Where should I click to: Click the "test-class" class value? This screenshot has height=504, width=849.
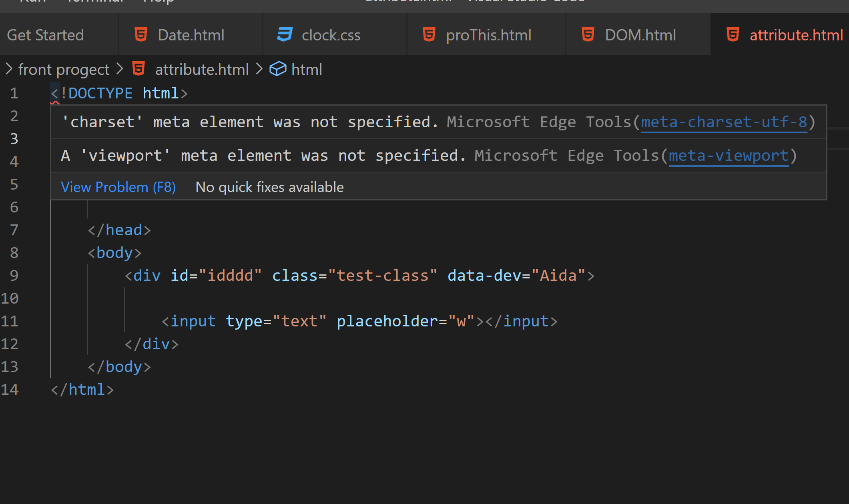coord(383,276)
